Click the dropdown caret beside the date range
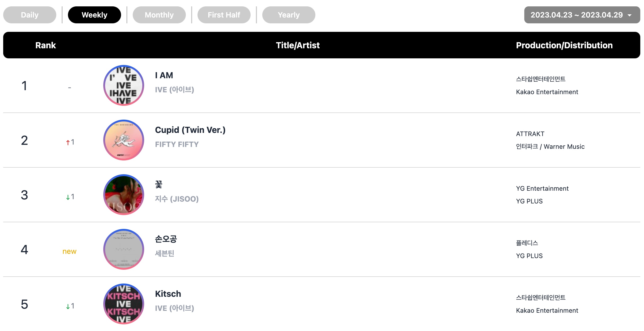644x331 pixels. [x=629, y=15]
